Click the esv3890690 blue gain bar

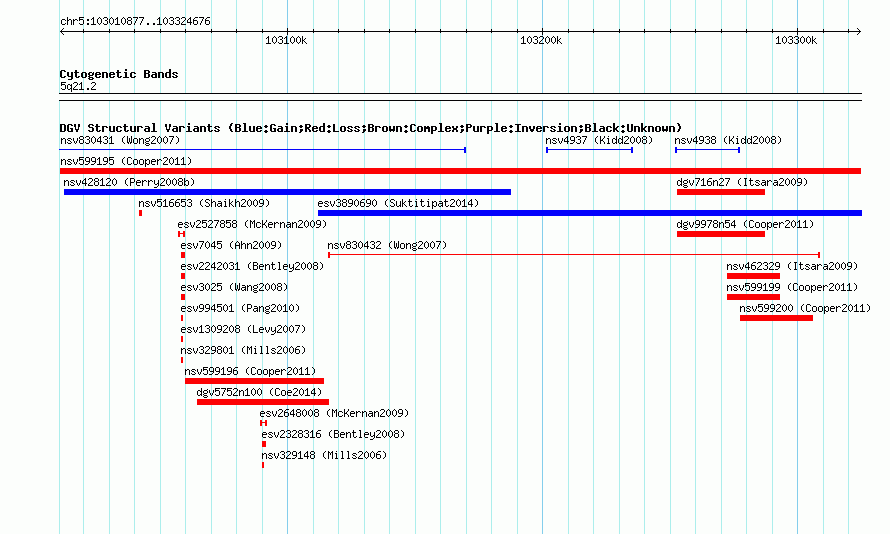click(x=590, y=213)
